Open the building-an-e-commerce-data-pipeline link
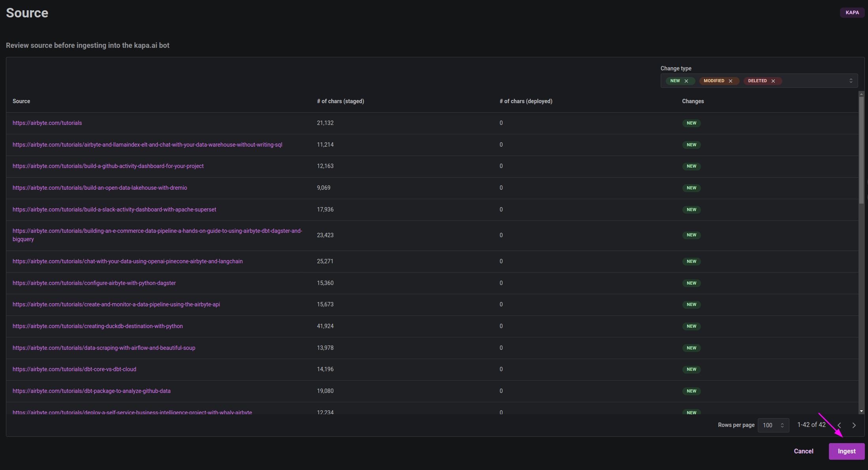 157,235
